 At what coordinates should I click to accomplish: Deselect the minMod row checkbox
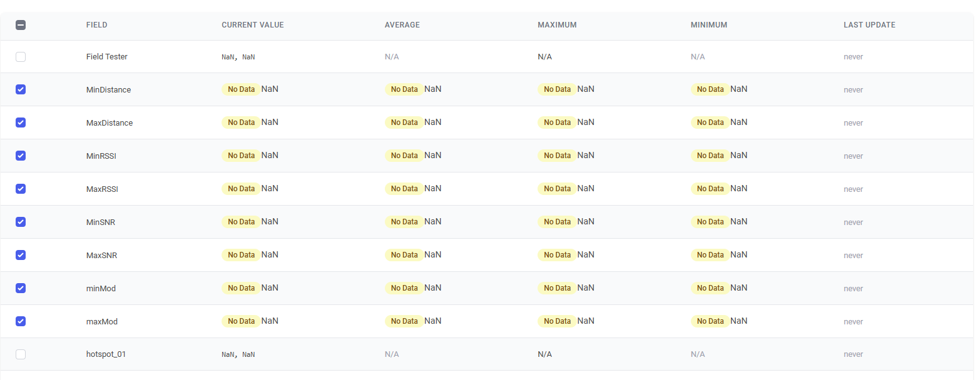(x=21, y=288)
